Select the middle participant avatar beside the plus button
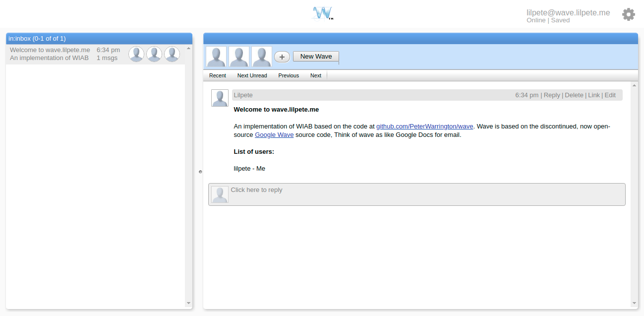The height and width of the screenshot is (316, 644). coord(239,57)
